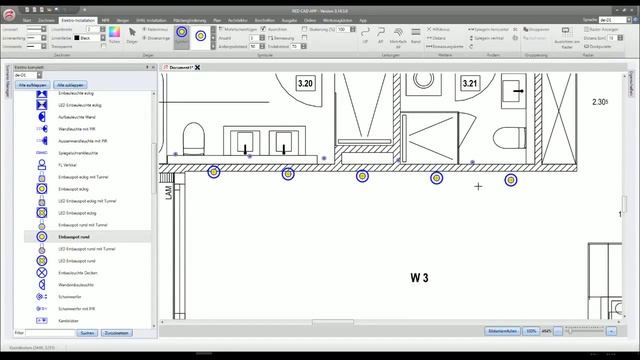Pick the FL Vertikal symbol

[x=42, y=165]
